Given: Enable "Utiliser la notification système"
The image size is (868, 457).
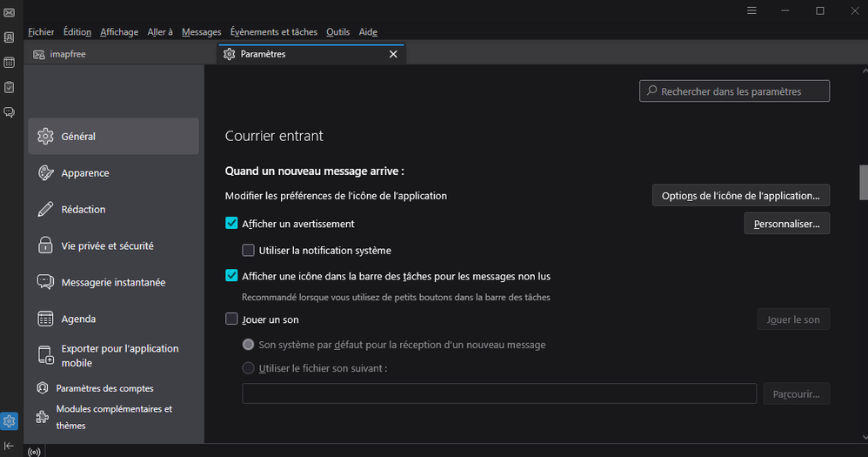Looking at the screenshot, I should click(x=249, y=251).
